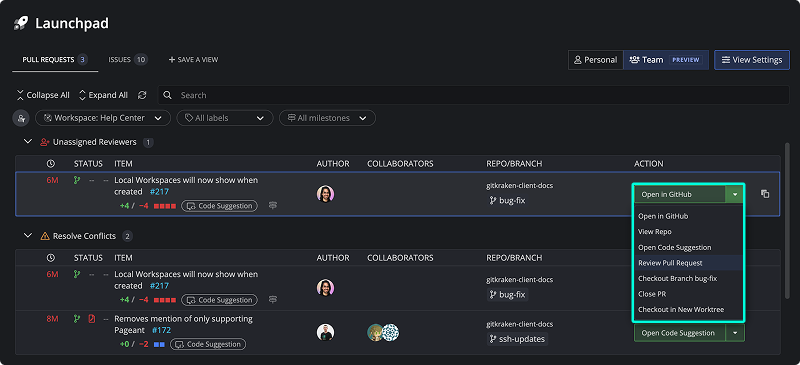The image size is (800, 365).
Task: Switch to the Personal view
Action: (595, 60)
